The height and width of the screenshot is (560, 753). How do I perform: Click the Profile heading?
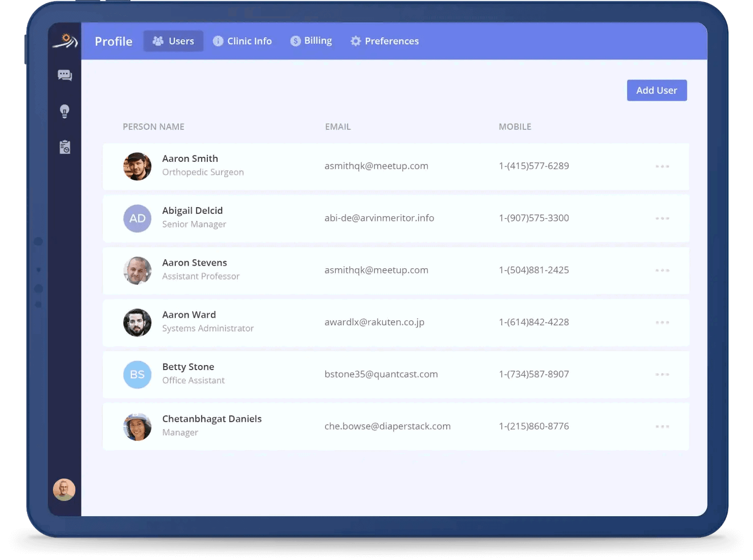[114, 41]
